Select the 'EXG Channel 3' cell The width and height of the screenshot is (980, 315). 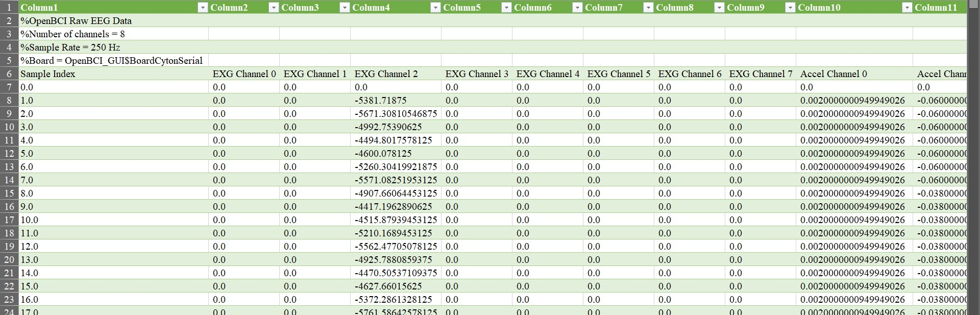click(477, 74)
